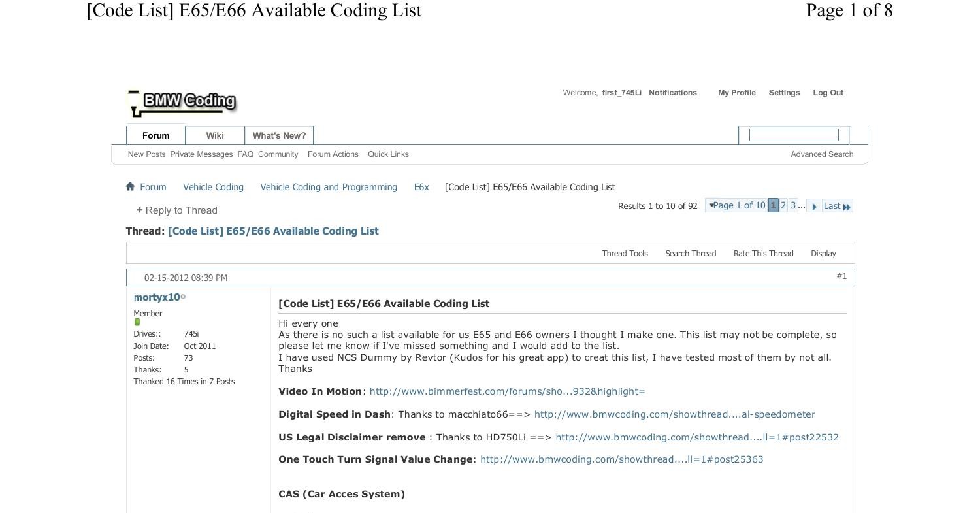Open Rate This Thread dropdown
Image resolution: width=980 pixels, height=513 pixels.
[763, 253]
